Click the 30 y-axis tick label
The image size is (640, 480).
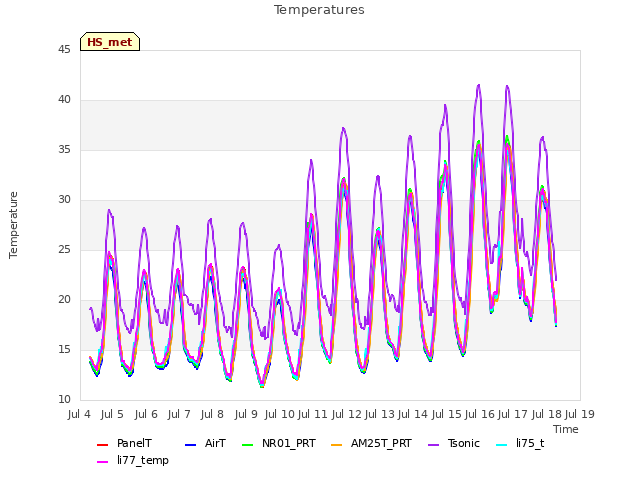click(64, 200)
